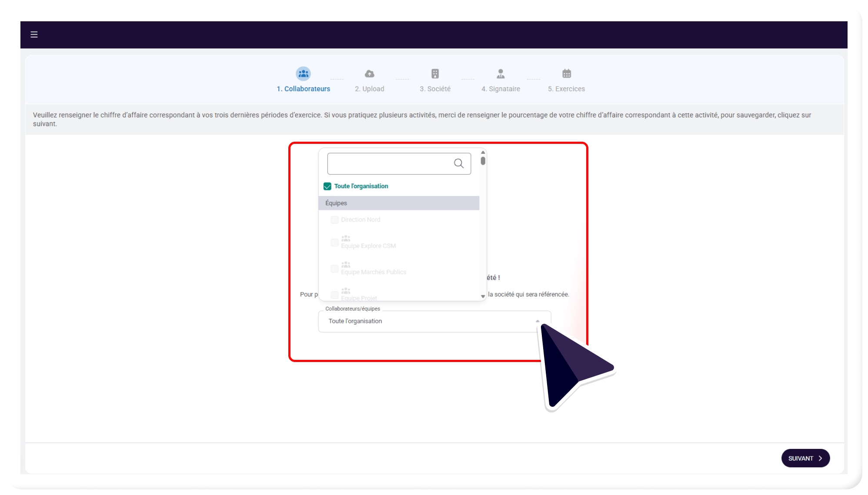Click the Collaborateurs step people icon
This screenshot has width=868, height=495.
pyautogui.click(x=303, y=73)
